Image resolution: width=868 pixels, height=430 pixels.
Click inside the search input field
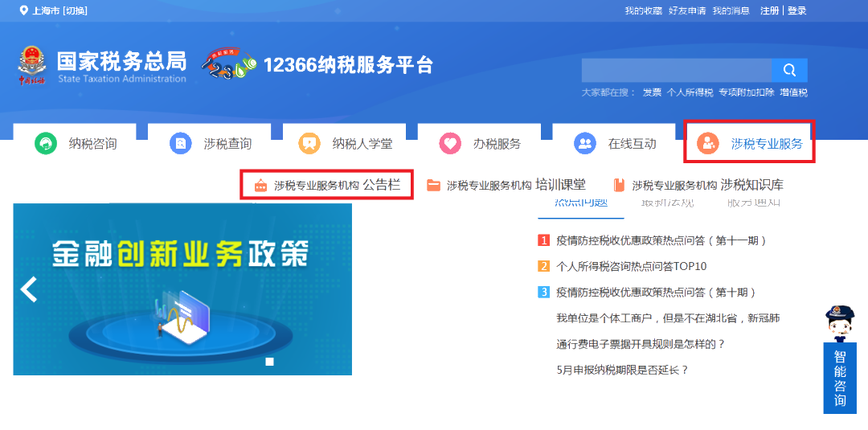[x=677, y=70]
